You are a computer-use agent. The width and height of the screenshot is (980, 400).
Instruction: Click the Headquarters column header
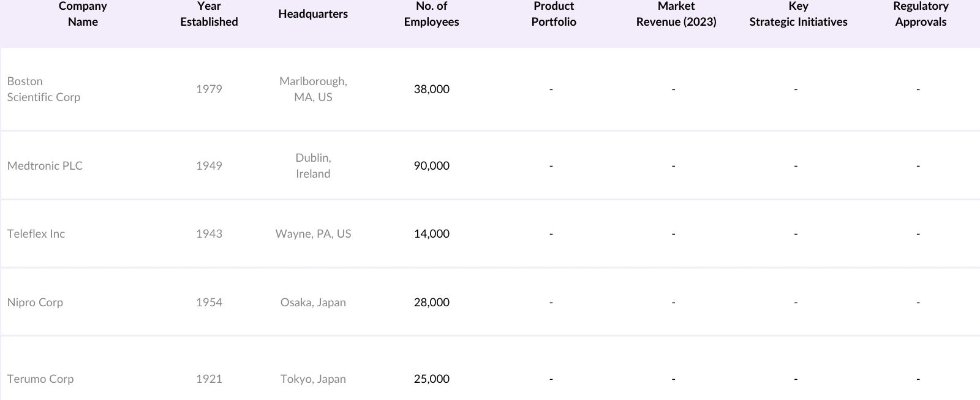point(313,13)
